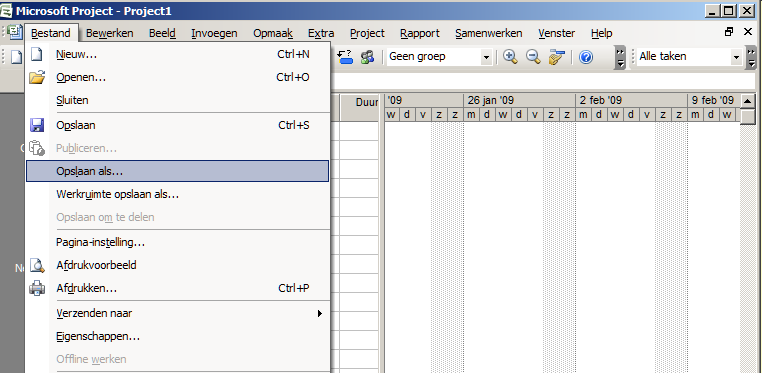Open the Rapport menu
This screenshot has height=373, width=762.
[x=419, y=33]
